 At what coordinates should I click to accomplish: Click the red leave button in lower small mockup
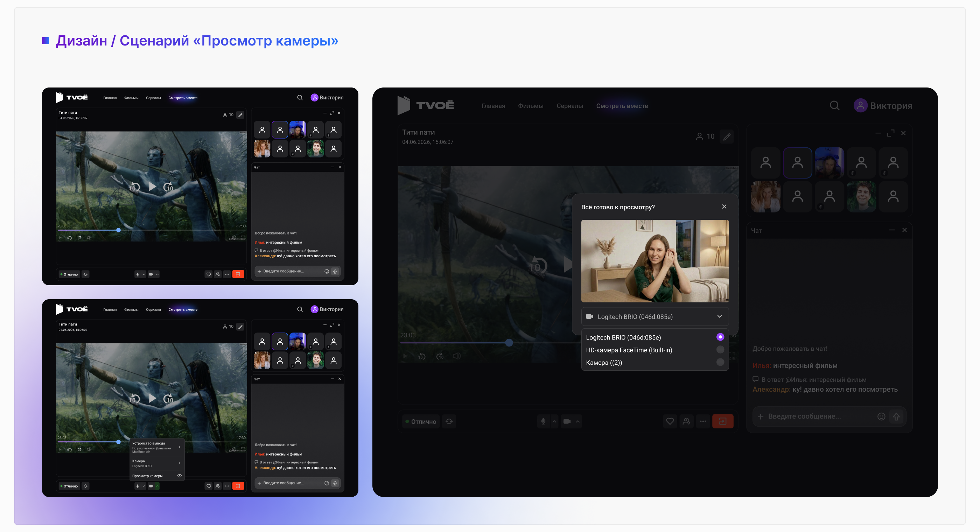click(238, 486)
